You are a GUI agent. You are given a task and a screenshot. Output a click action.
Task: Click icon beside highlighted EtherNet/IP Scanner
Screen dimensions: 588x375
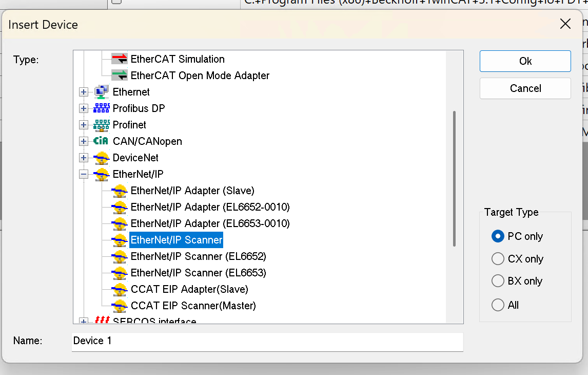point(120,240)
